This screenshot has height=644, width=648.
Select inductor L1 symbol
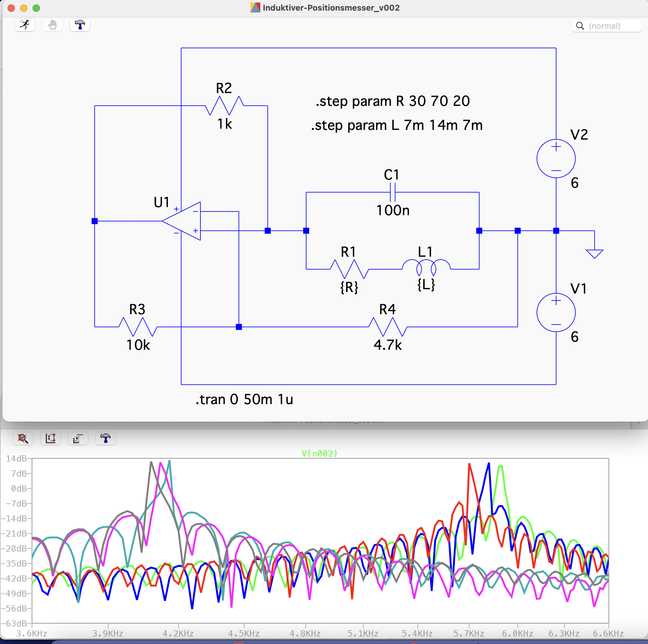[x=426, y=267]
